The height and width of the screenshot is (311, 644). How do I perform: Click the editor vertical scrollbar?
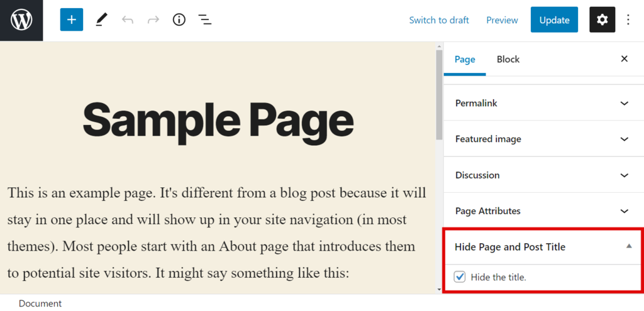[x=439, y=94]
